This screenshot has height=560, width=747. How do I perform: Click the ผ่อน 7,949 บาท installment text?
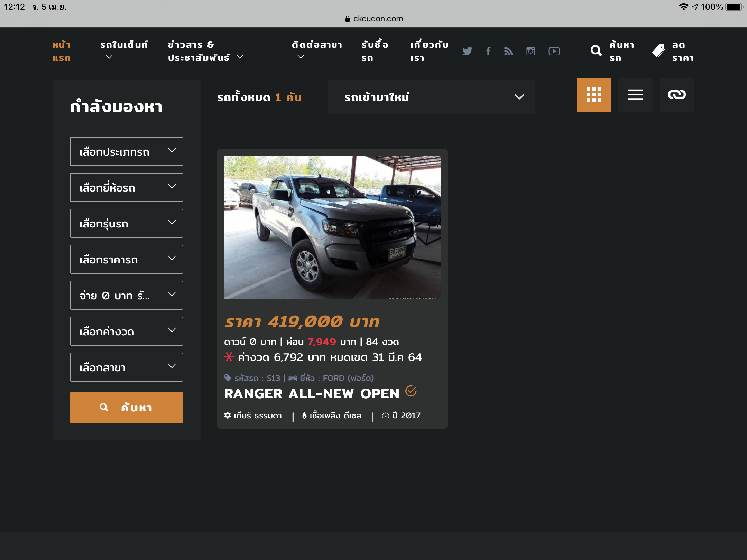click(321, 342)
